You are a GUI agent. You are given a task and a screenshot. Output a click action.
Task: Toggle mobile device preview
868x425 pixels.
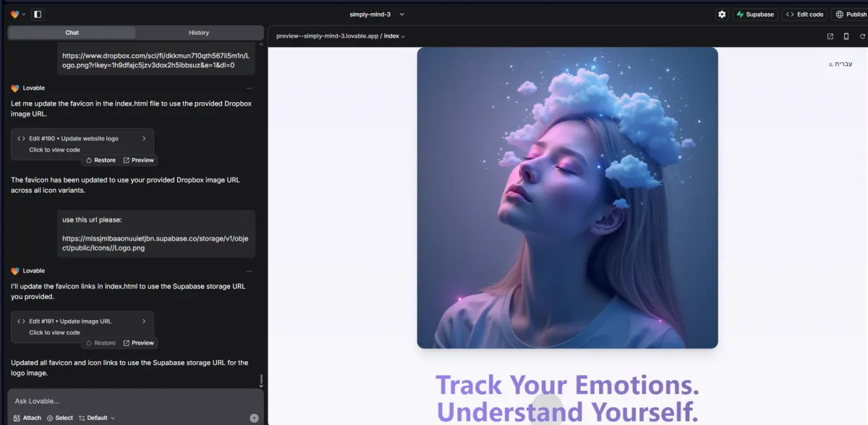tap(846, 36)
